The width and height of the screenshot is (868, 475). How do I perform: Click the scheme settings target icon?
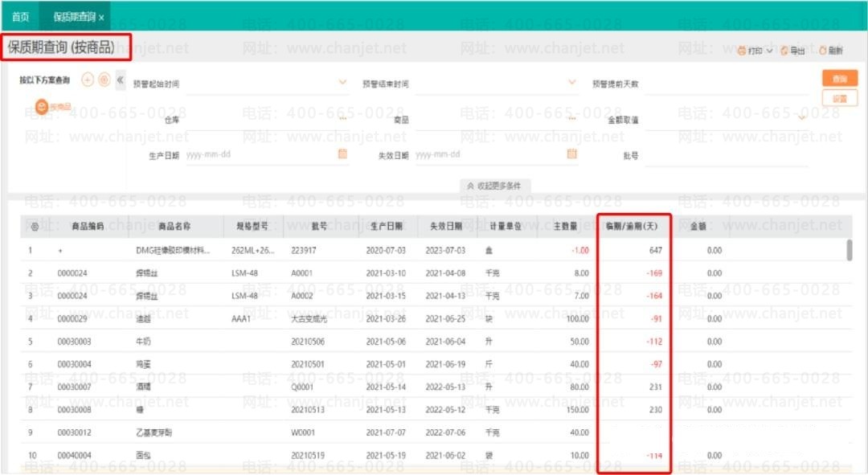click(x=104, y=80)
